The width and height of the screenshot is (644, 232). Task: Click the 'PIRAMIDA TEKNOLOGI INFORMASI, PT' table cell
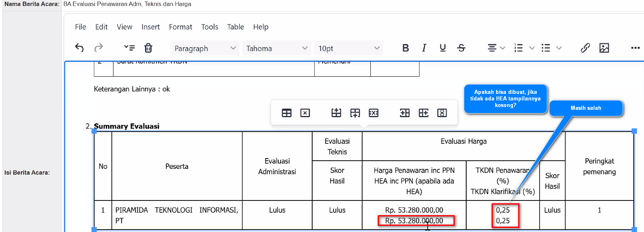point(177,215)
